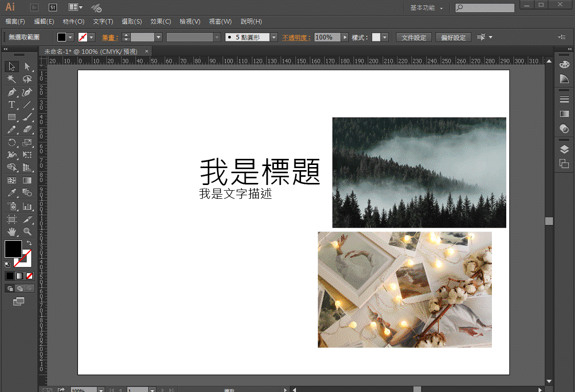Select the Blend tool
Viewport: 575px width, 392px height.
tap(27, 193)
